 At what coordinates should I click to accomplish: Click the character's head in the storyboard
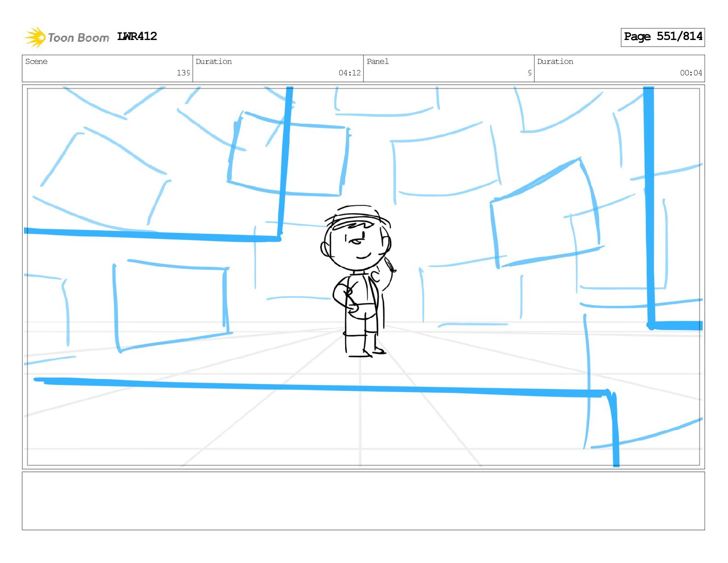tap(356, 246)
